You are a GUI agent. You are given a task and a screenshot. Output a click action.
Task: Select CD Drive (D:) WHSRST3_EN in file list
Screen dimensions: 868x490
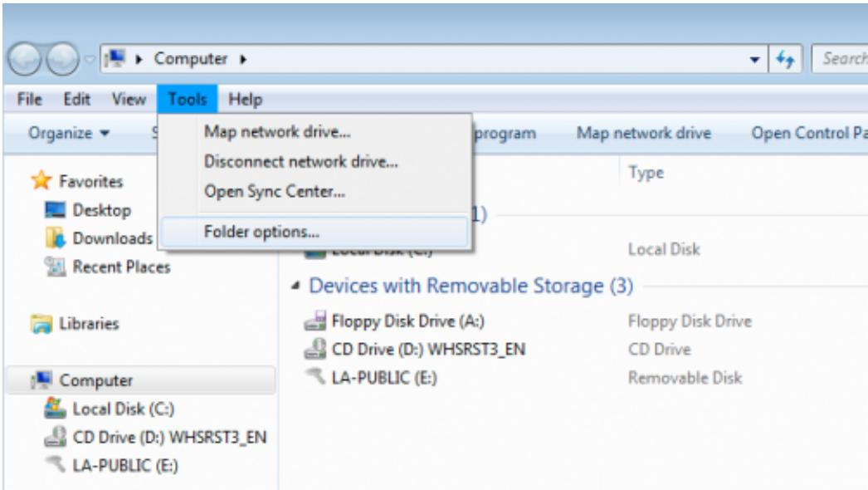(x=428, y=349)
